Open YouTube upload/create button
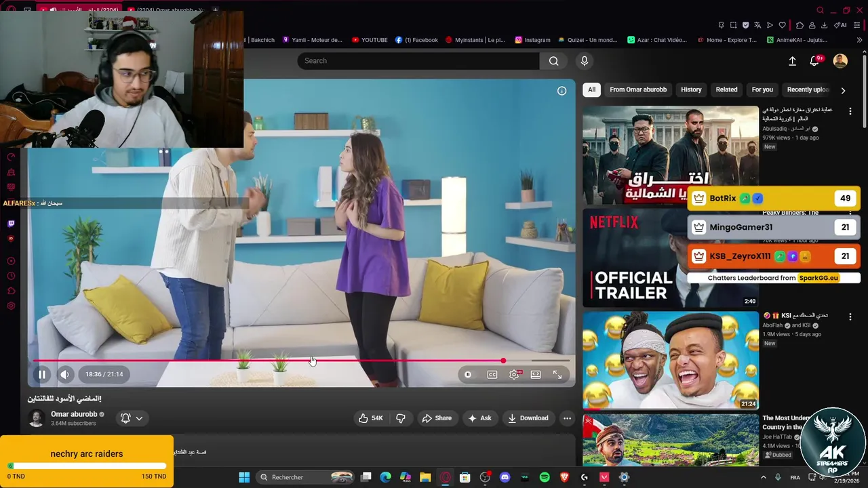 coord(792,61)
